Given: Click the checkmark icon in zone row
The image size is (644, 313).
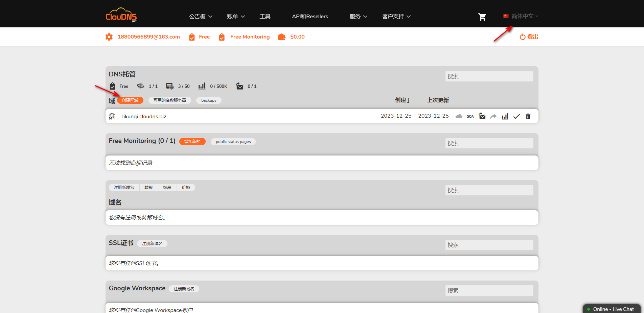Looking at the screenshot, I should 516,116.
